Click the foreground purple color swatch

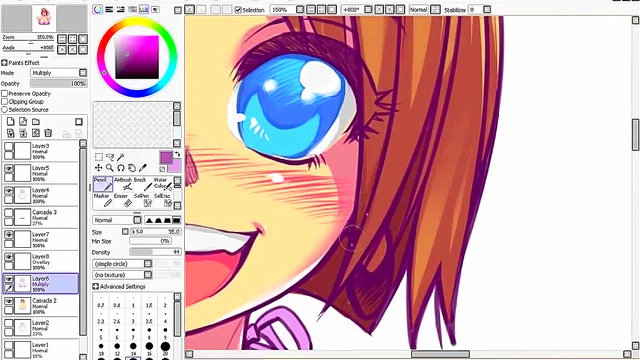tap(166, 157)
